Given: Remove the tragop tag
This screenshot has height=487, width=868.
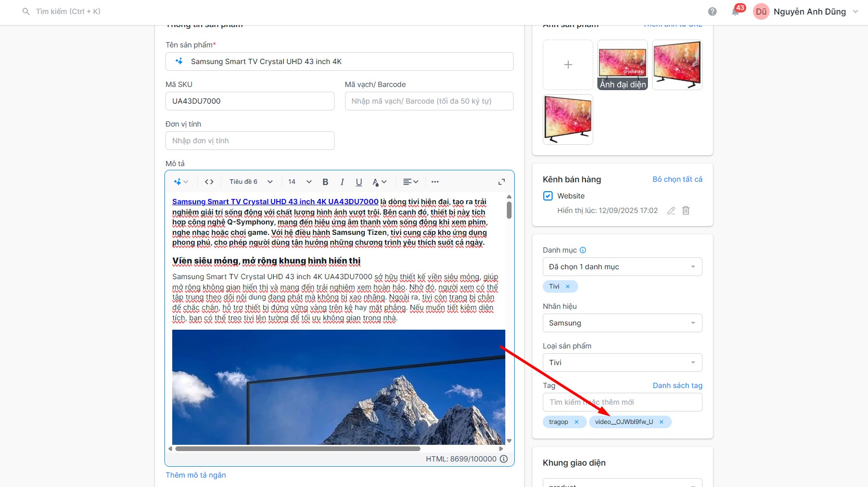Looking at the screenshot, I should (577, 422).
